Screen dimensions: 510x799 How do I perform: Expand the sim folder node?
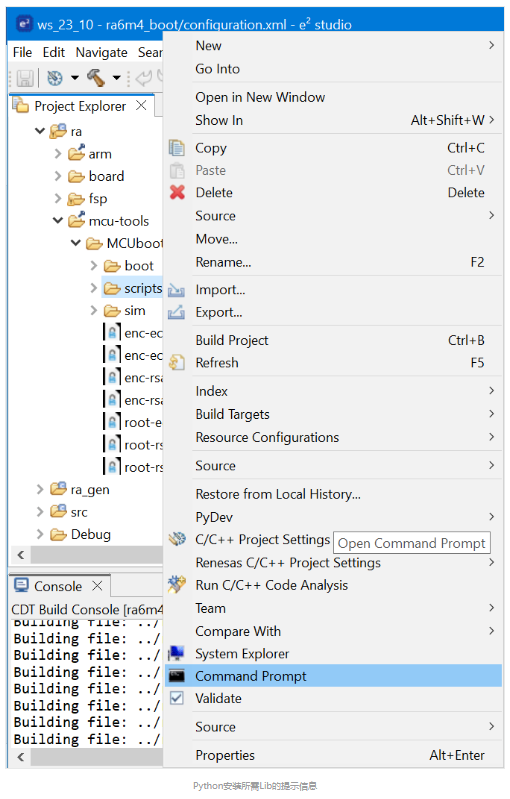[x=94, y=310]
